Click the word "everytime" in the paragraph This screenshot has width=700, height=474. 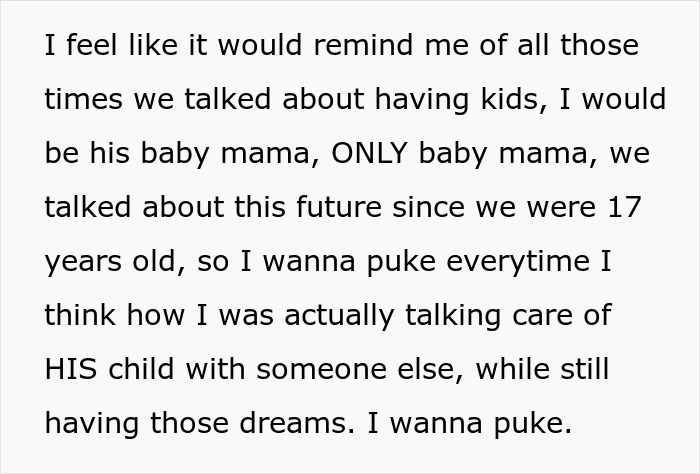518,262
